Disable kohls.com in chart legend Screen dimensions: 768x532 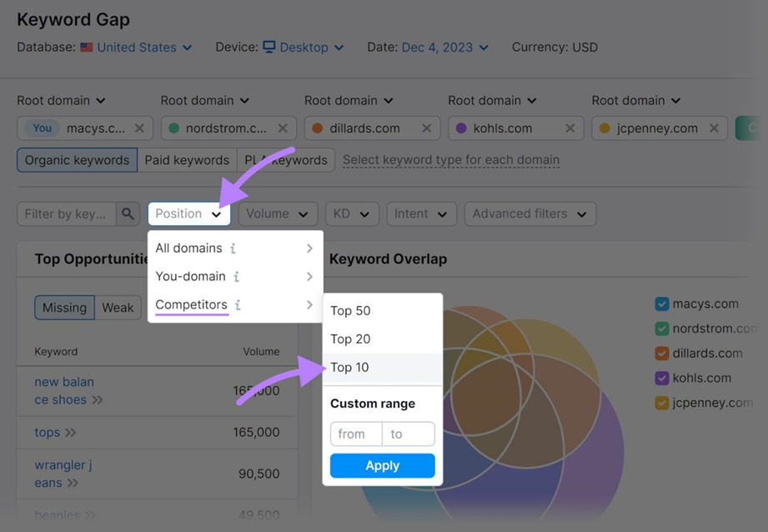pos(662,378)
